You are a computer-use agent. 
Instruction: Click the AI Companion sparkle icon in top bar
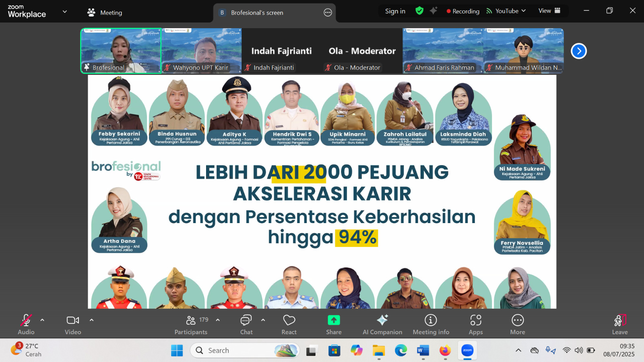[x=433, y=11]
